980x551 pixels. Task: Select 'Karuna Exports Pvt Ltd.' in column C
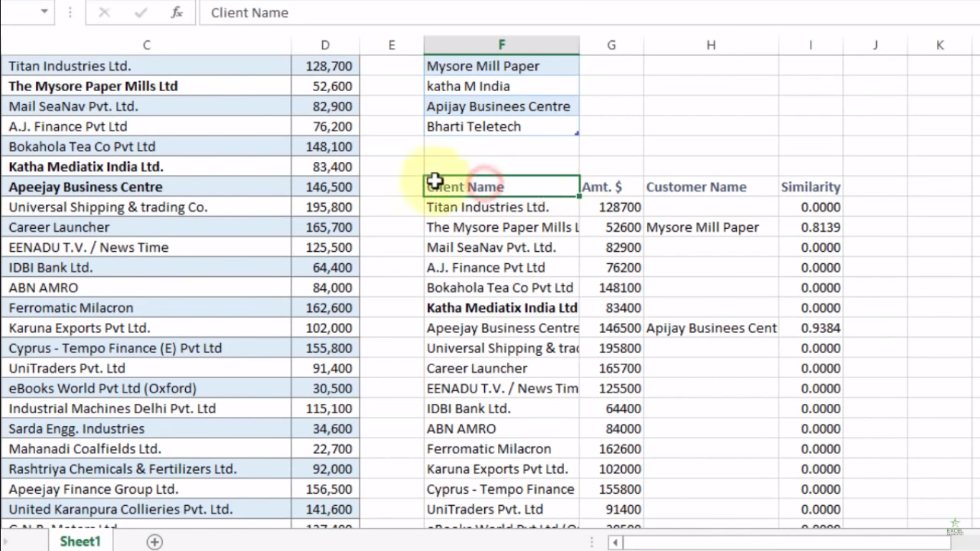click(146, 328)
